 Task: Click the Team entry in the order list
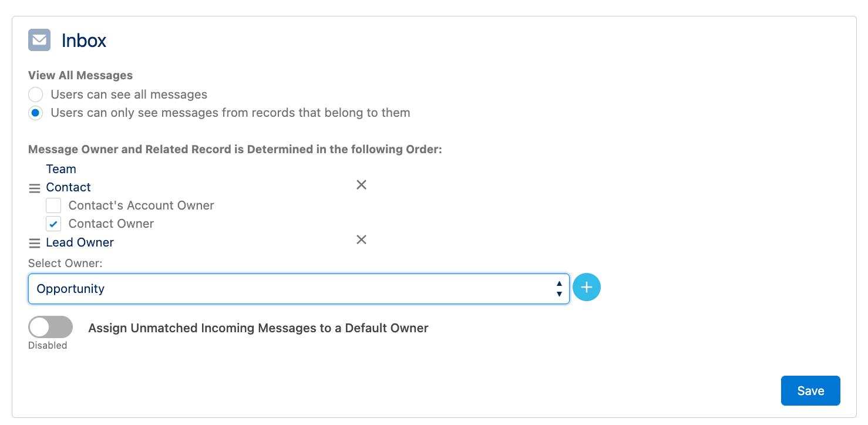pos(61,169)
